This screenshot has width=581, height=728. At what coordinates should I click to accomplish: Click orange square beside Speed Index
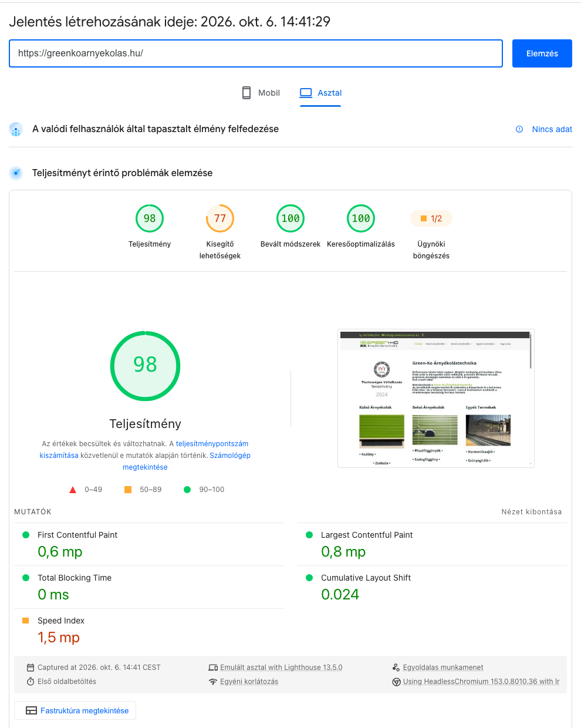pyautogui.click(x=25, y=621)
